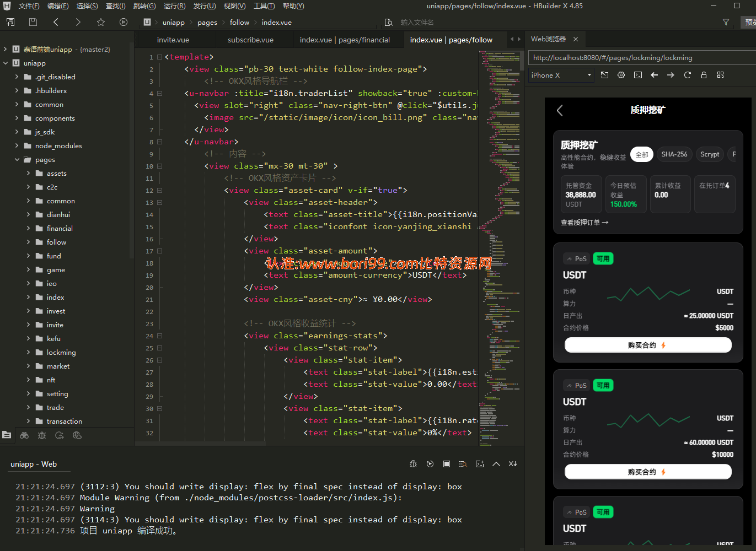Click follow in the breadcrumb path
This screenshot has height=551, width=756.
tap(239, 23)
